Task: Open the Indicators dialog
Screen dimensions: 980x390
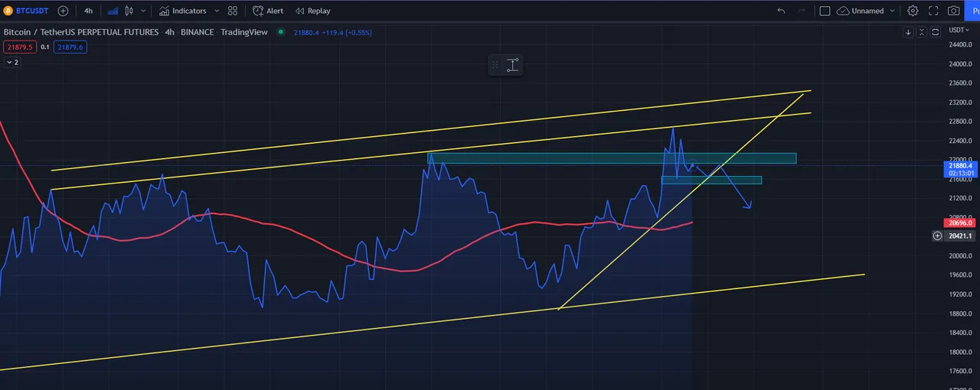Action: (x=183, y=11)
